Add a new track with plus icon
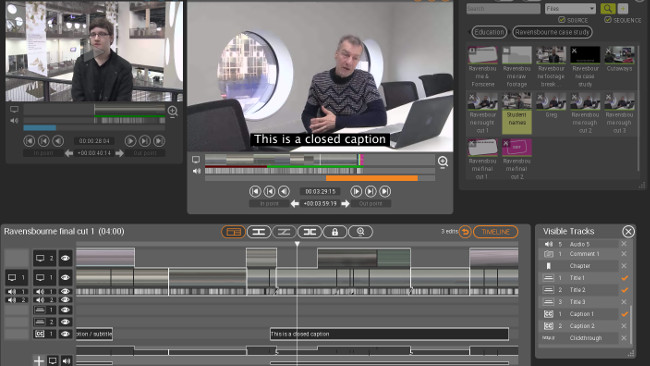Viewport: 650px width, 366px height. tap(39, 361)
